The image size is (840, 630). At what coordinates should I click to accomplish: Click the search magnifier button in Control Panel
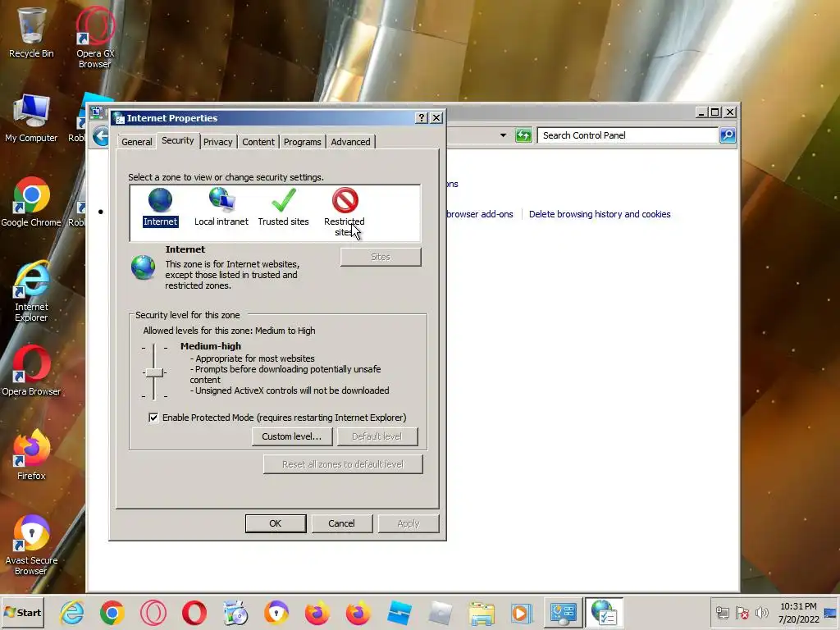728,135
